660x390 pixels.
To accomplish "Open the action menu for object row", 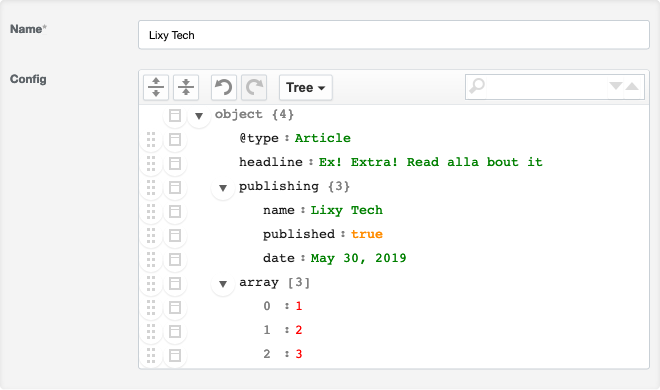I will pyautogui.click(x=175, y=115).
